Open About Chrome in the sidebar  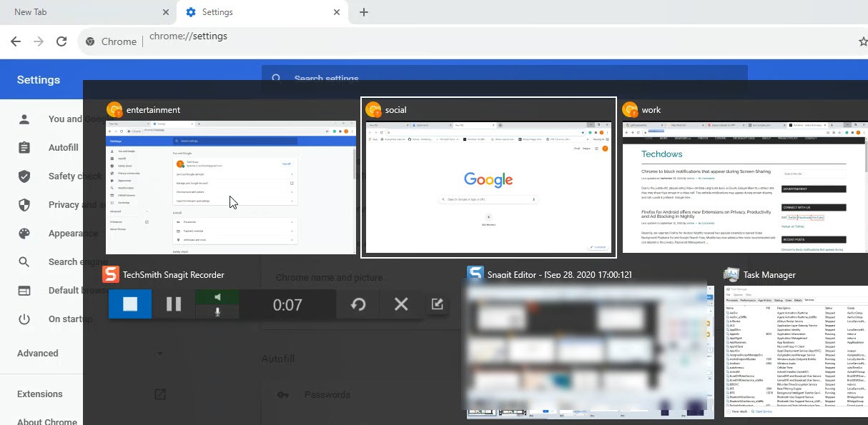point(47,421)
